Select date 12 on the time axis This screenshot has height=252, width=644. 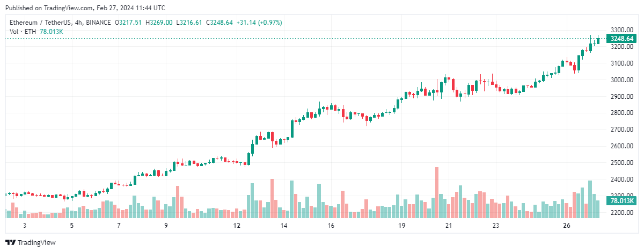237,226
